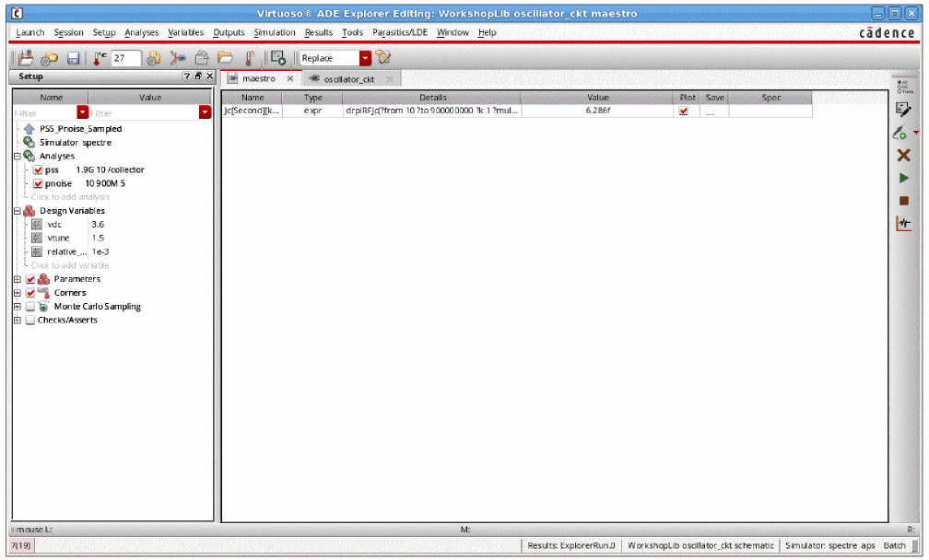The height and width of the screenshot is (560, 929).
Task: Click the folder-with-pencil icon after Replace
Action: coord(383,57)
